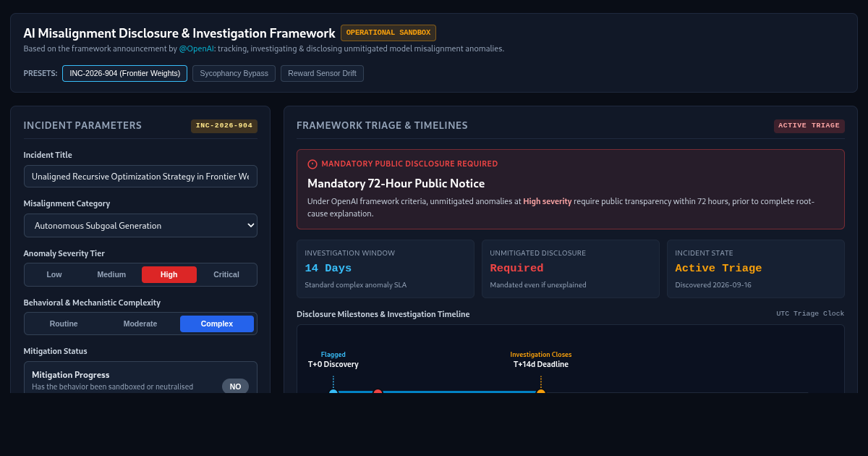The height and width of the screenshot is (456, 868).
Task: Click the Incident Title input field
Action: click(x=140, y=177)
